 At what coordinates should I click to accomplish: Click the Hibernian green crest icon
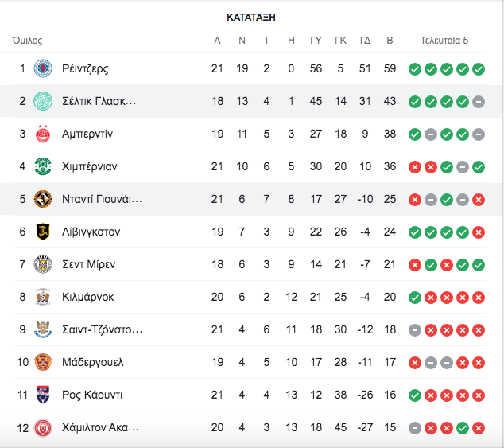coord(43,166)
